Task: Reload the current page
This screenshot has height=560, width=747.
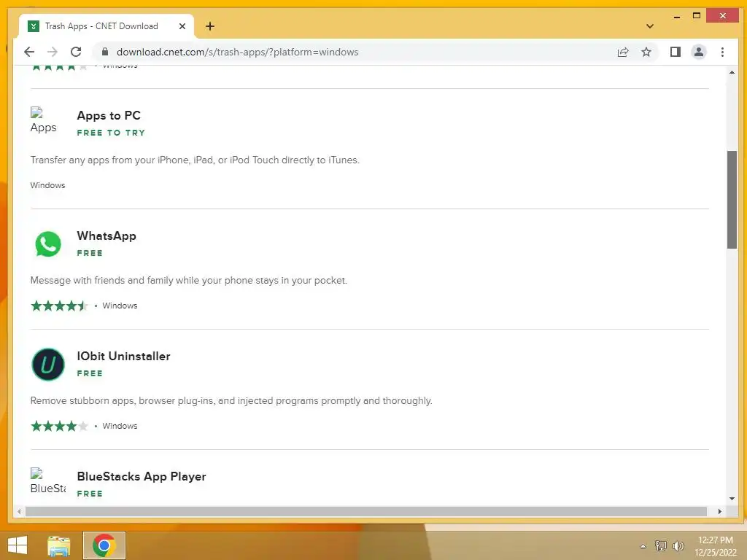Action: click(76, 52)
